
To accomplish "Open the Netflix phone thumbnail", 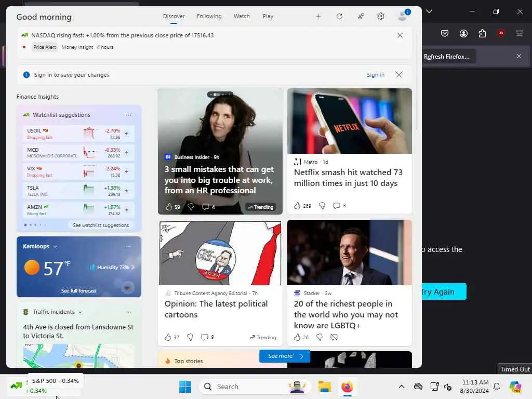I will coord(350,121).
